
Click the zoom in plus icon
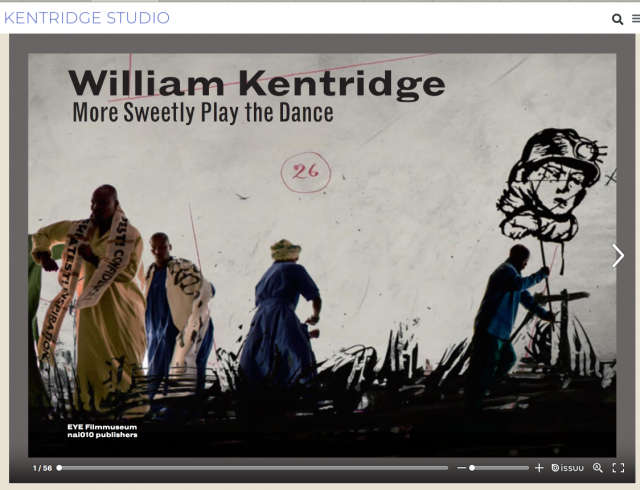pos(539,468)
